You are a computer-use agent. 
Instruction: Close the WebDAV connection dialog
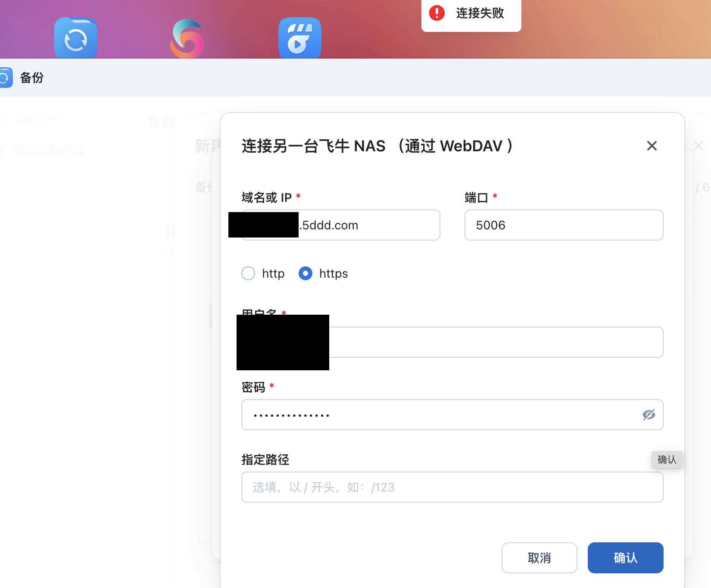click(x=652, y=146)
